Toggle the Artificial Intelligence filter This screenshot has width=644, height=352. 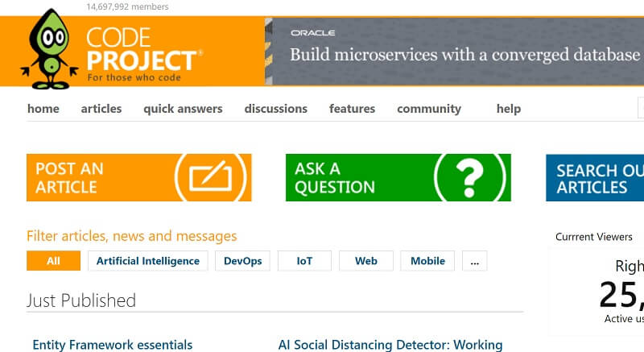[148, 261]
